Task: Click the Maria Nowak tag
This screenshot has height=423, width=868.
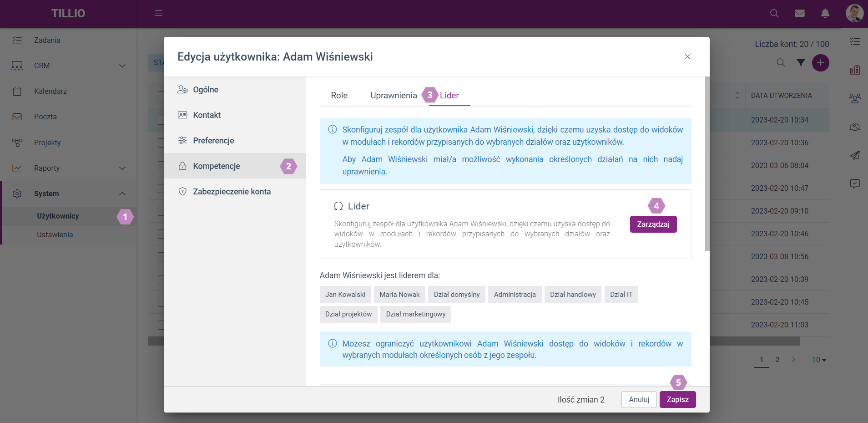Action: (x=399, y=295)
